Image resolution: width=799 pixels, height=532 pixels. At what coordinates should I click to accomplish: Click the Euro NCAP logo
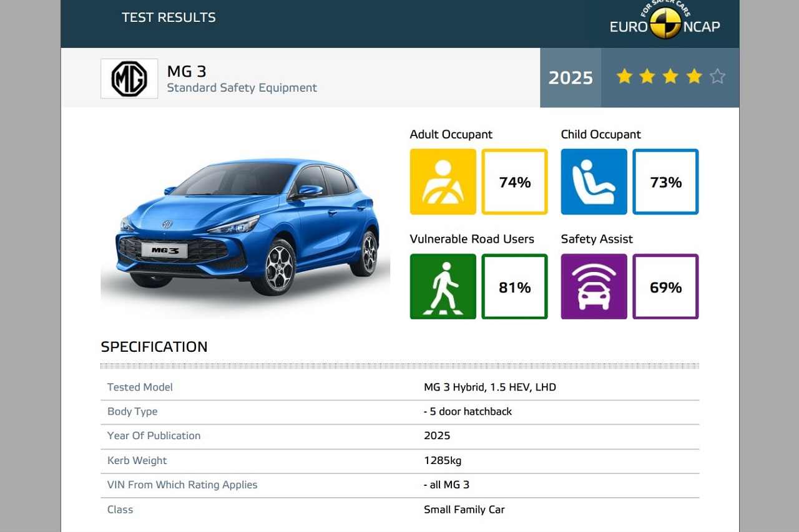(665, 22)
